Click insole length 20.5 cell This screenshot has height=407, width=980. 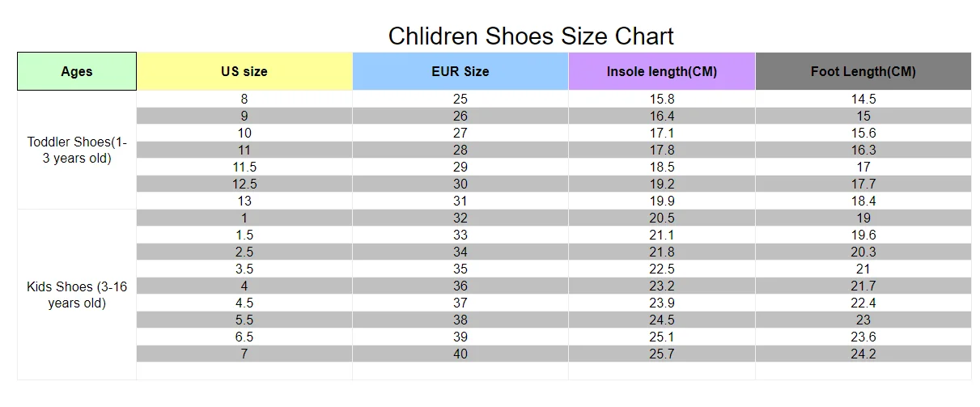pos(662,218)
